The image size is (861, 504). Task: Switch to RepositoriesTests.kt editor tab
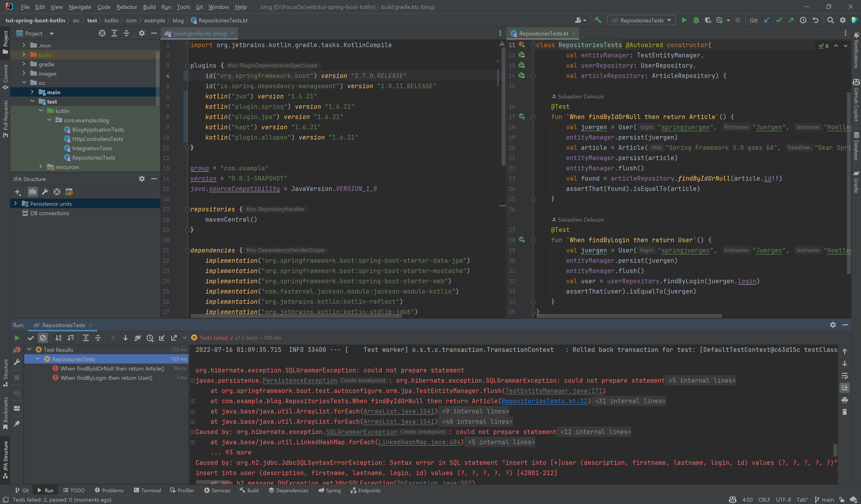click(x=543, y=34)
